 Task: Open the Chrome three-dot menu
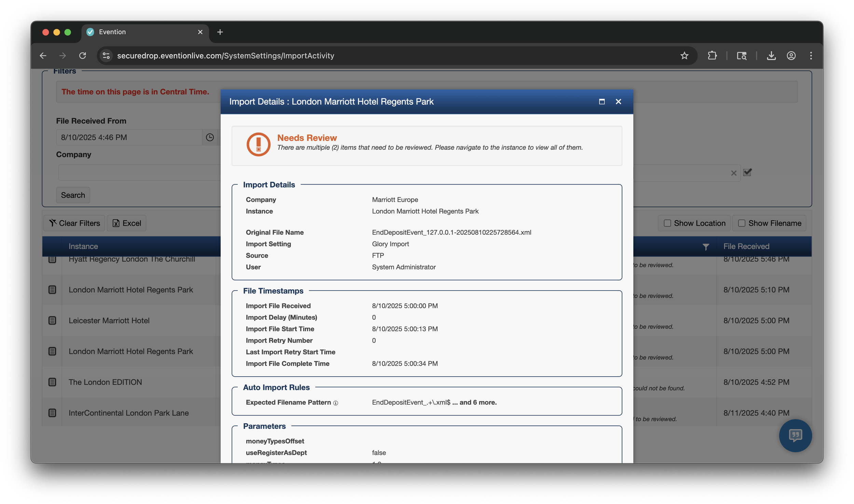pyautogui.click(x=811, y=56)
